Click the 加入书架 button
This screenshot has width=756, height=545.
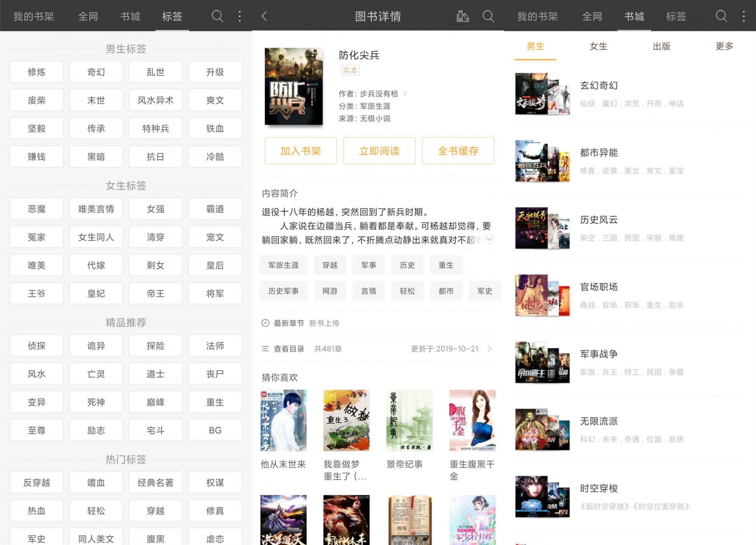(301, 151)
